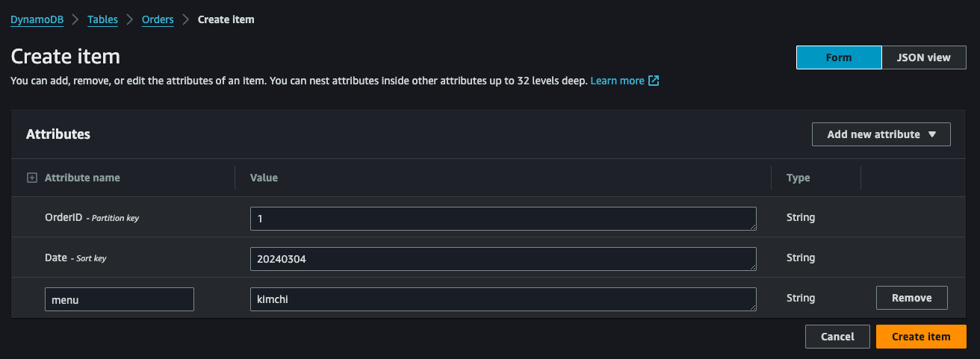Screen dimensions: 980x359
Task: Click resize grip on kimchi value box
Action: (752, 307)
